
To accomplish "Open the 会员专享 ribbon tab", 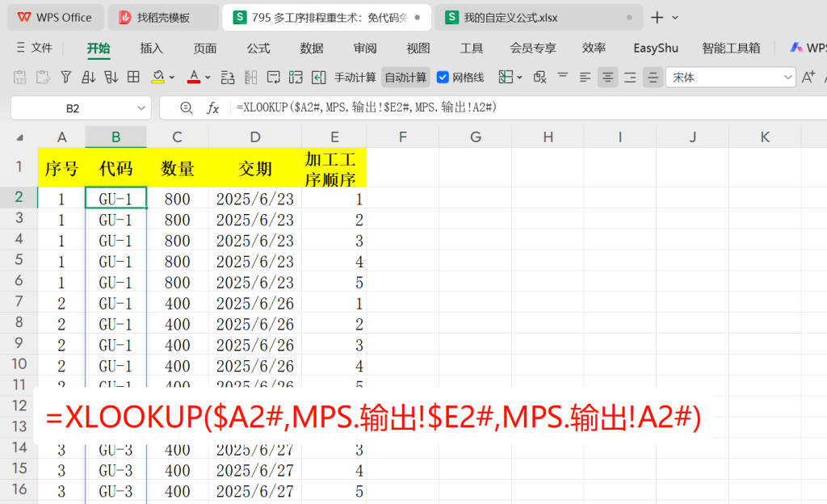I will pos(533,48).
